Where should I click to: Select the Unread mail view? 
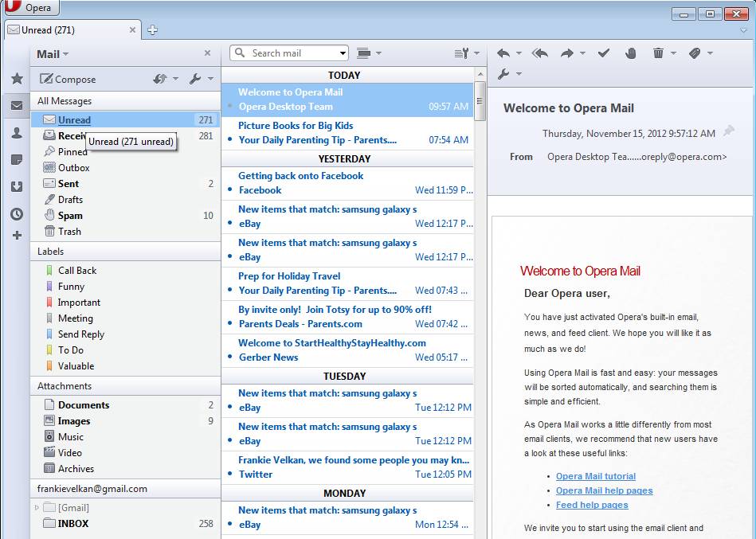[125, 119]
